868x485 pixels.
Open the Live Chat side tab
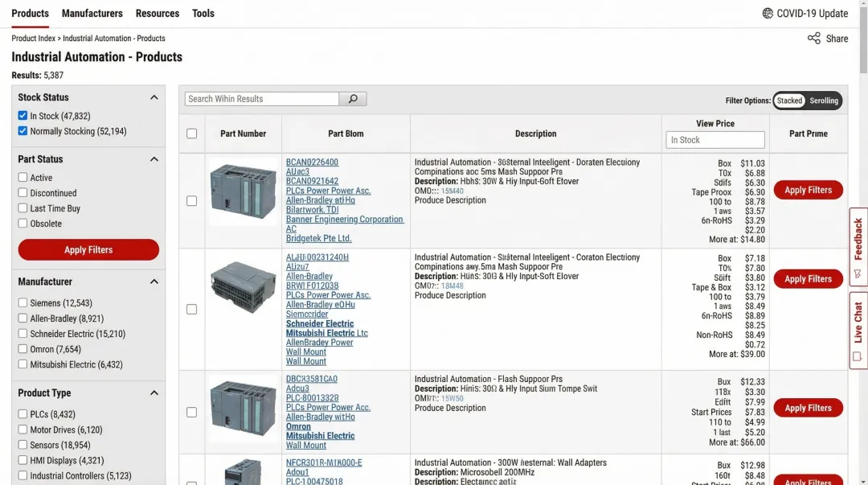click(x=858, y=330)
